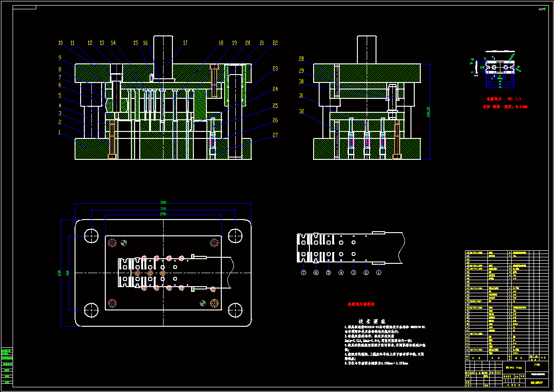Pick part callout number 15
The image size is (554, 392).
(136, 43)
